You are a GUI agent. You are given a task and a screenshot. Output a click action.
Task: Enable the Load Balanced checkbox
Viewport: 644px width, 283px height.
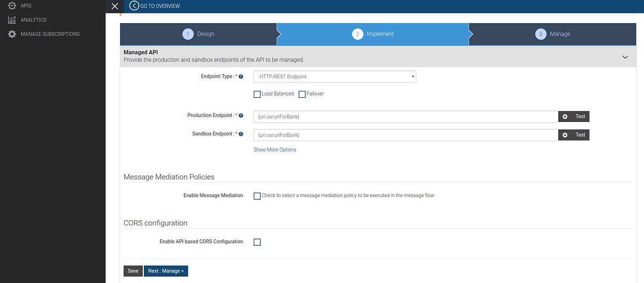click(257, 94)
